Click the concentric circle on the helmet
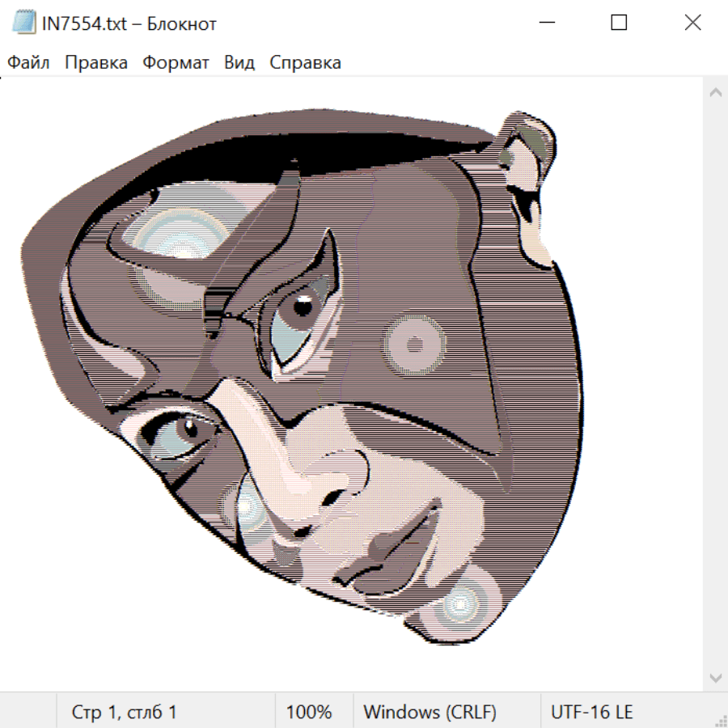This screenshot has height=728, width=728. tap(415, 345)
